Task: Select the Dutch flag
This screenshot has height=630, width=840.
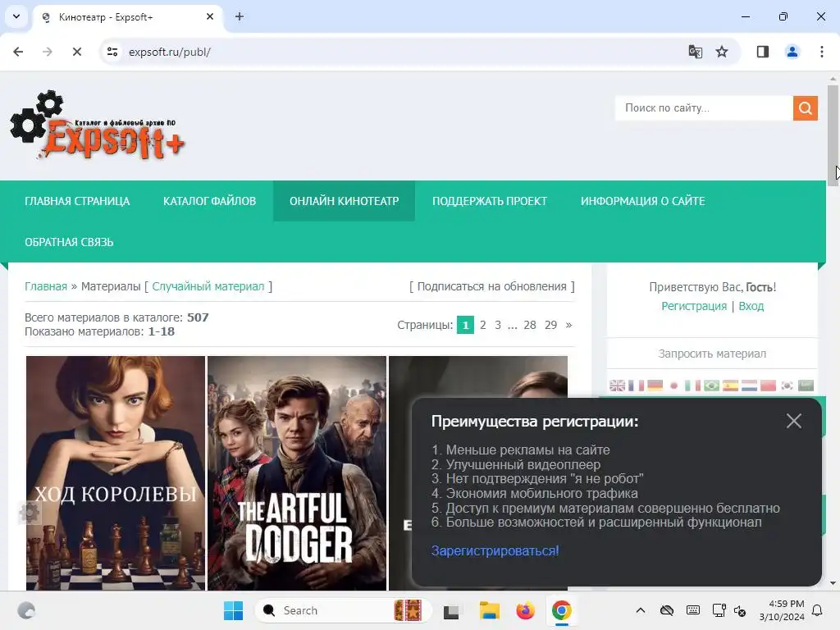Action: [x=749, y=386]
